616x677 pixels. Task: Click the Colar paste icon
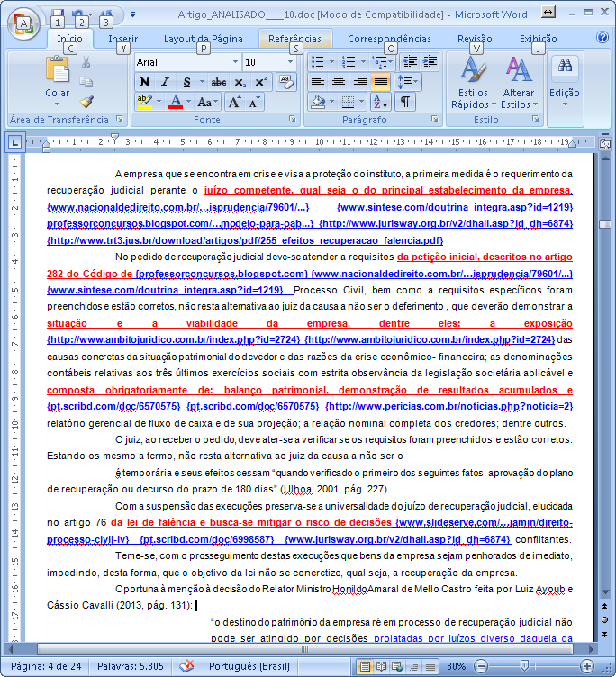58,69
